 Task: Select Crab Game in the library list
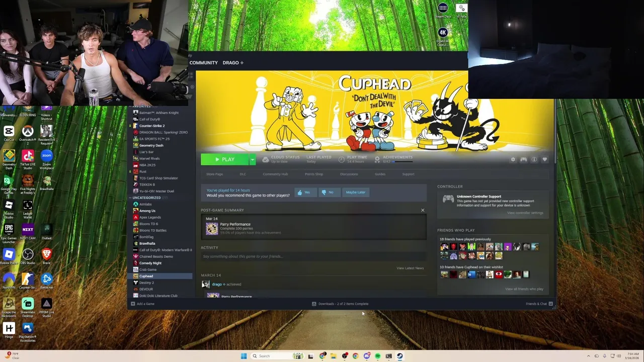click(147, 269)
